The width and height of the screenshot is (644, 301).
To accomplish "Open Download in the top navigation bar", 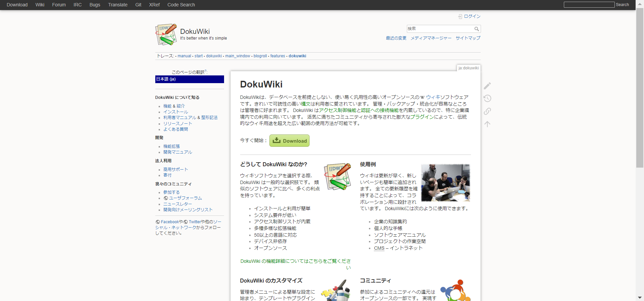I will (17, 5).
